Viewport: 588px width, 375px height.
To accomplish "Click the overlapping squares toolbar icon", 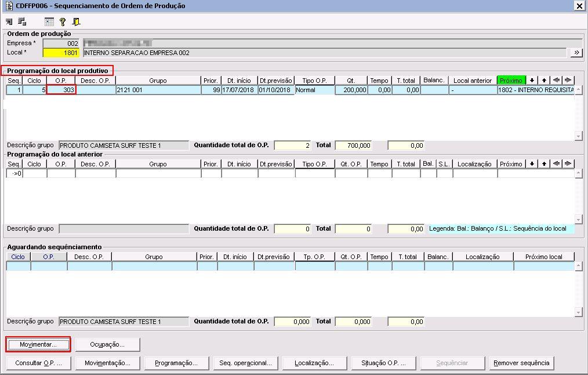I will click(x=22, y=22).
